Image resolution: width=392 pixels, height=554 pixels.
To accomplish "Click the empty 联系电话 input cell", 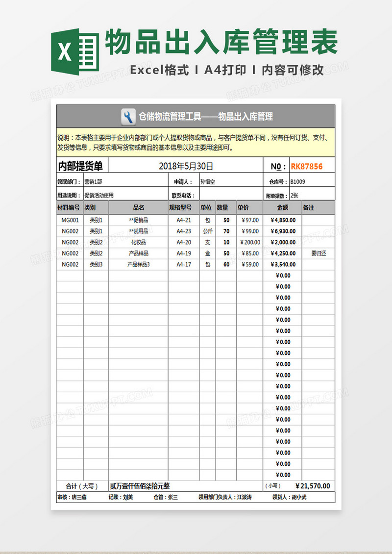I will click(231, 194).
